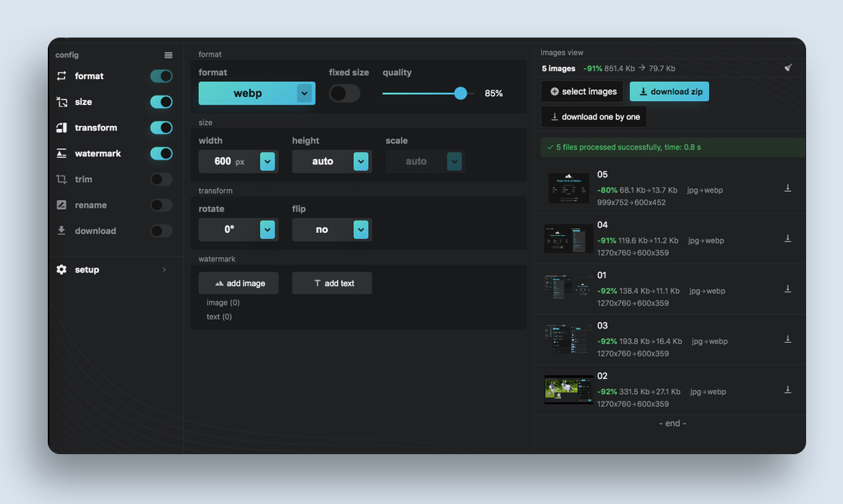Click the download icon in config sidebar
This screenshot has width=843, height=504.
pos(61,231)
